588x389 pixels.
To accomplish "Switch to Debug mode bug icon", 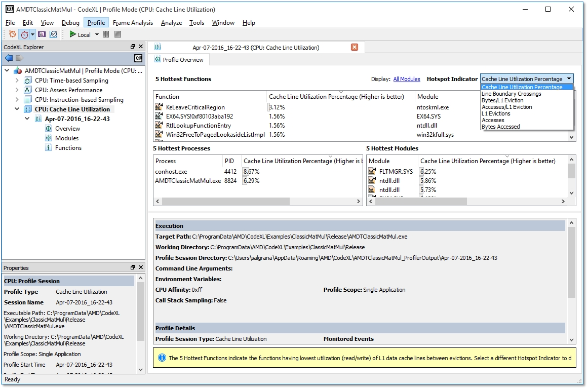I will click(x=13, y=34).
